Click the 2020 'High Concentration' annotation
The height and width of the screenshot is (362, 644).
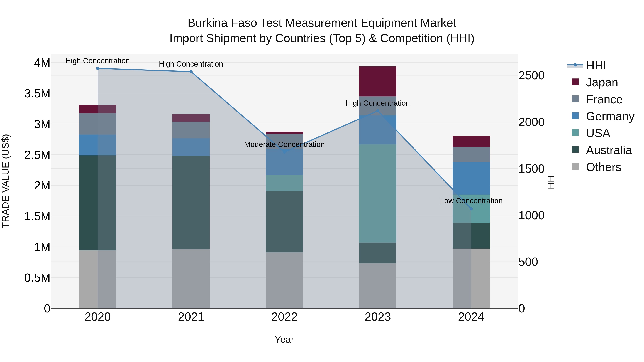click(98, 61)
